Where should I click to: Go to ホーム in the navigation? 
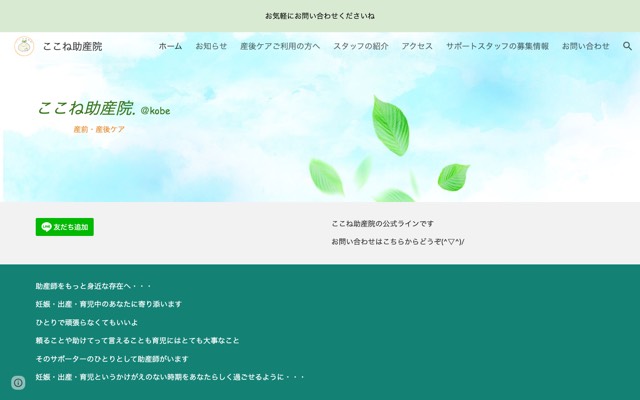170,46
